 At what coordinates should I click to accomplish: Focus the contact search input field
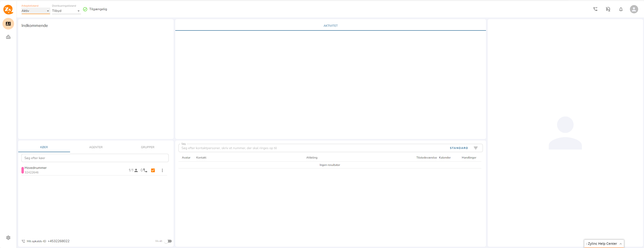[314, 148]
